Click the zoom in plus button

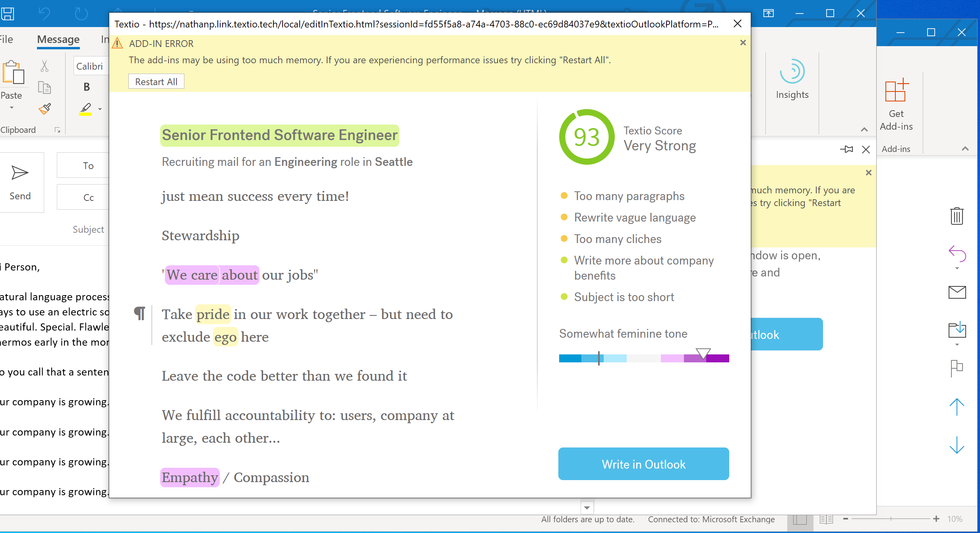(936, 519)
